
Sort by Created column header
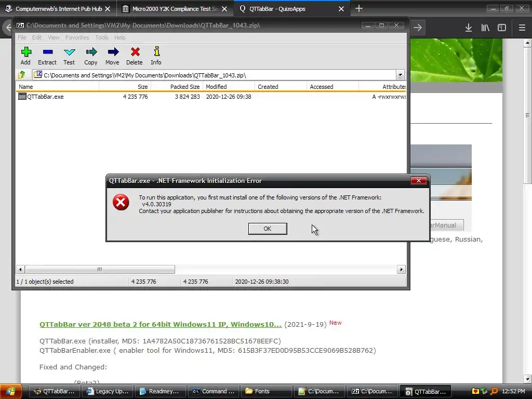coord(281,87)
